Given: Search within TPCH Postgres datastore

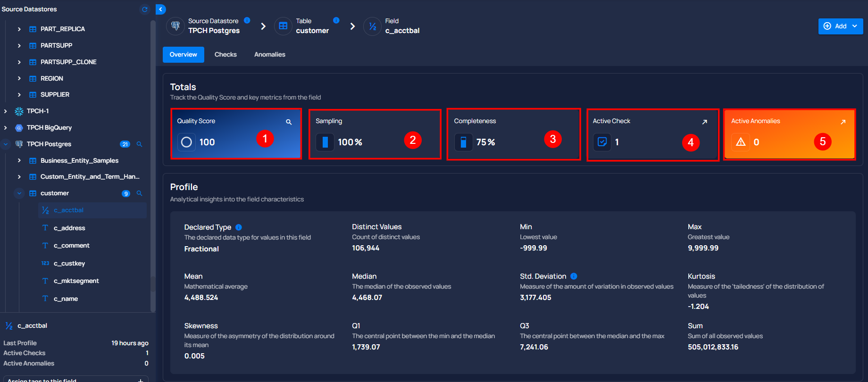Looking at the screenshot, I should tap(139, 144).
